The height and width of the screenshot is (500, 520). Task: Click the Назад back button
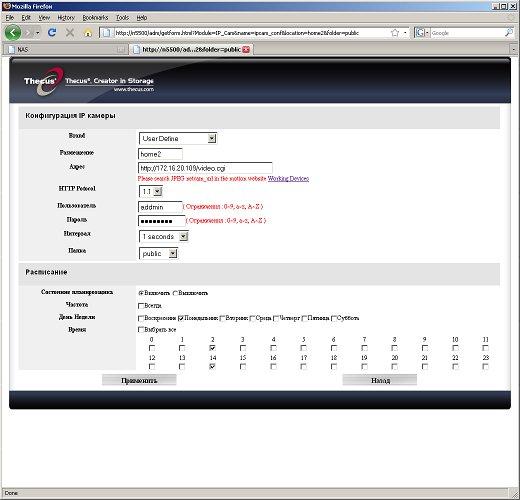click(x=380, y=380)
